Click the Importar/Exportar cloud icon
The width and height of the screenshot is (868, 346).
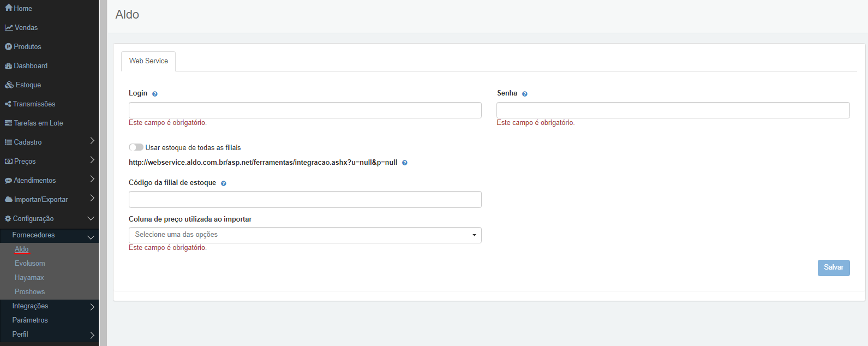pyautogui.click(x=9, y=200)
